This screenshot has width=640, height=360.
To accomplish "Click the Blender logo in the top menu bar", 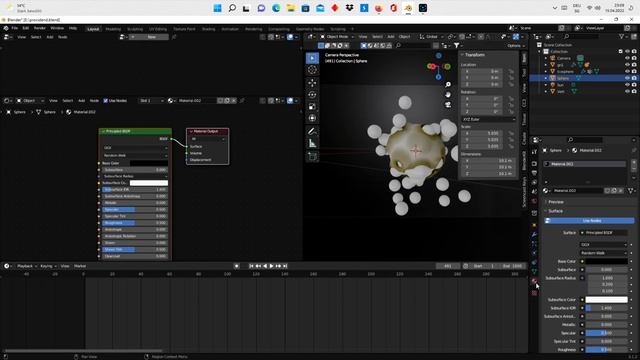I will 6,28.
